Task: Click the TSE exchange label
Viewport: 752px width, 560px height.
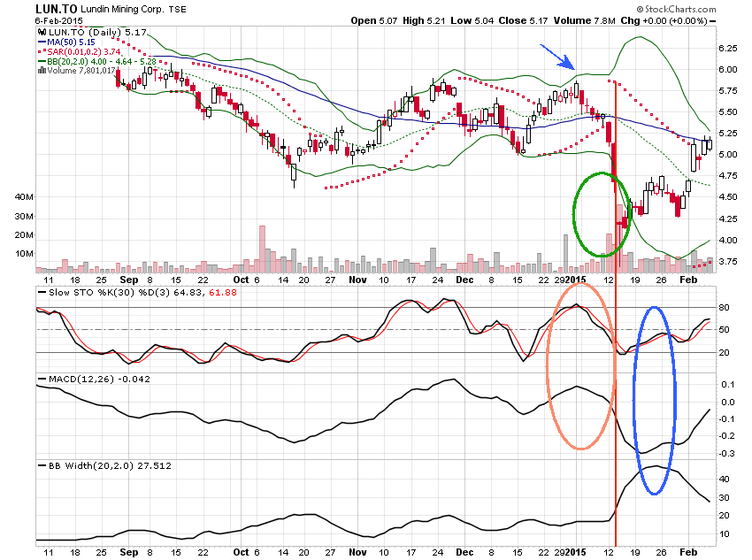Action: click(177, 10)
